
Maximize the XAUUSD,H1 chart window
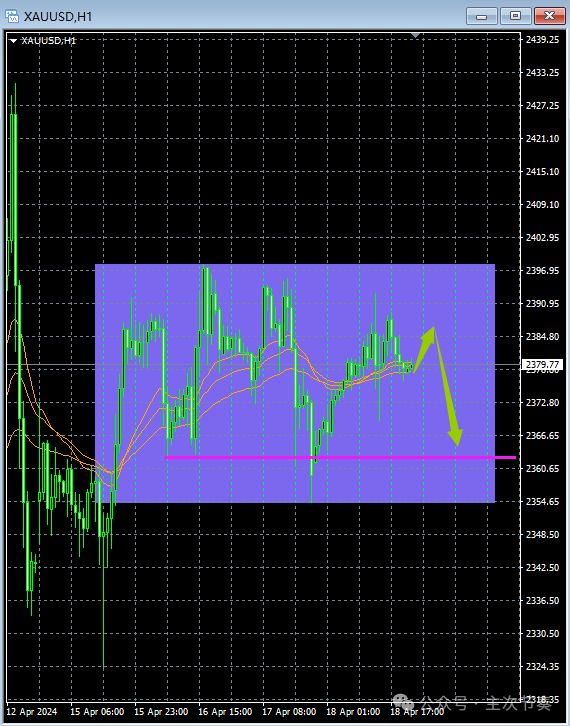(x=515, y=16)
